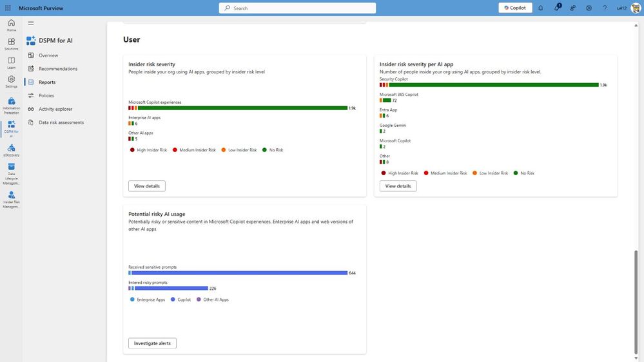Open the What's new icon with badge
Viewport: 644px width, 362px height.
557,7
